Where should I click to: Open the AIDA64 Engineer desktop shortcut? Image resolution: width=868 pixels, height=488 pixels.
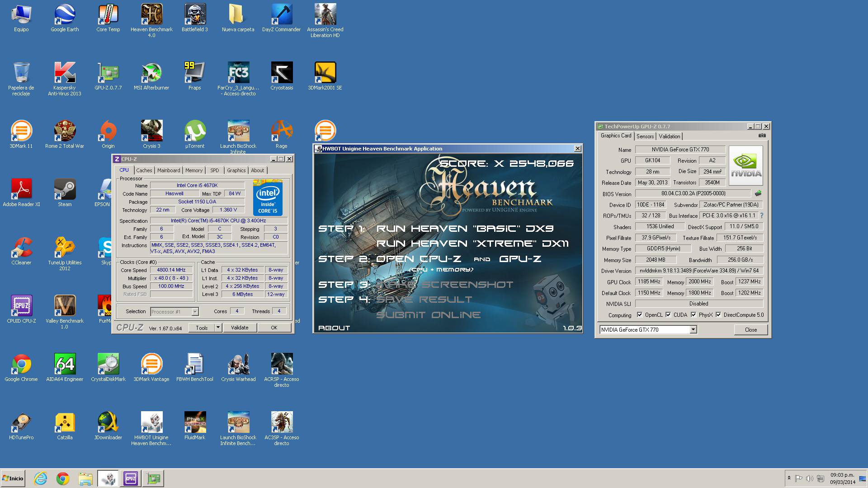coord(65,367)
